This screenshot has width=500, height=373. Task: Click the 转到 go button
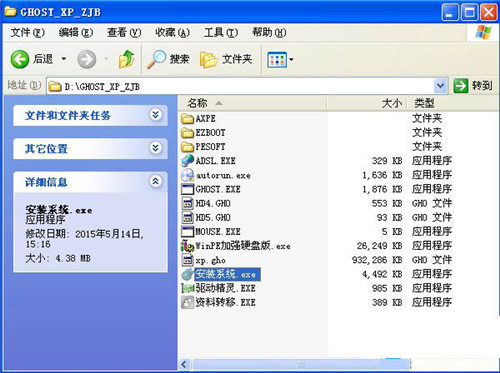point(473,86)
